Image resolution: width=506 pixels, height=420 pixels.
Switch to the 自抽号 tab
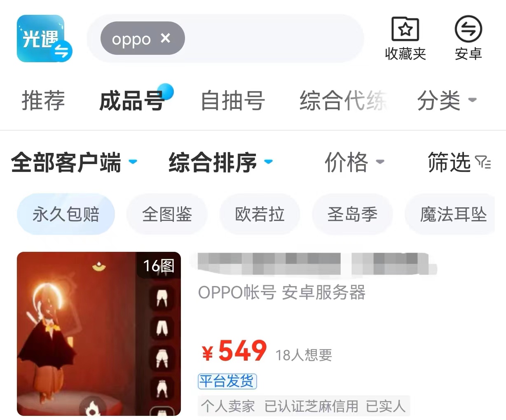point(233,100)
